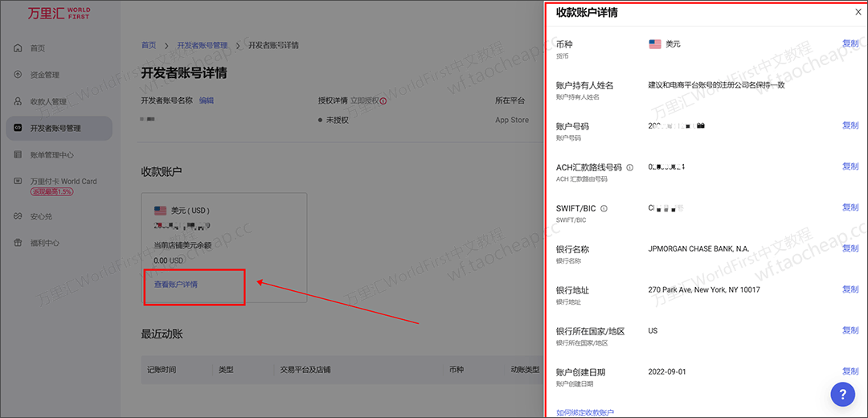
Task: Click 类型 column header
Action: coord(226,369)
